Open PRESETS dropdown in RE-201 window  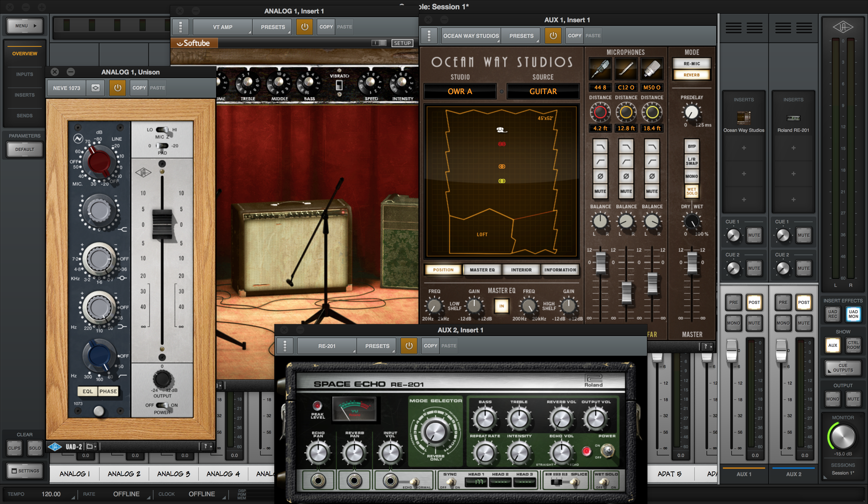377,346
